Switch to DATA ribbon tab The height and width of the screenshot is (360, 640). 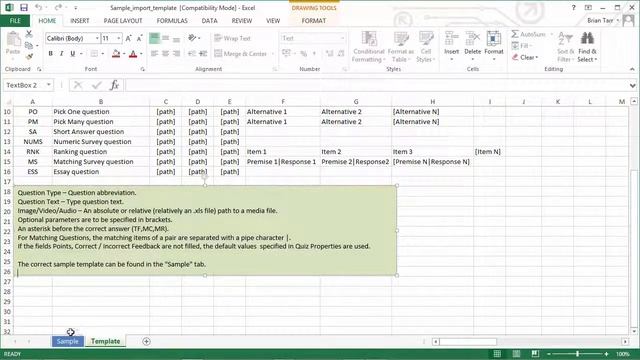click(x=209, y=20)
